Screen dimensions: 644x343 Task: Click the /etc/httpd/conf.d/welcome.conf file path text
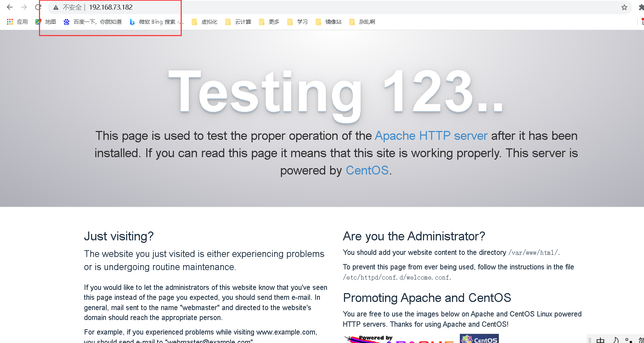tap(396, 278)
